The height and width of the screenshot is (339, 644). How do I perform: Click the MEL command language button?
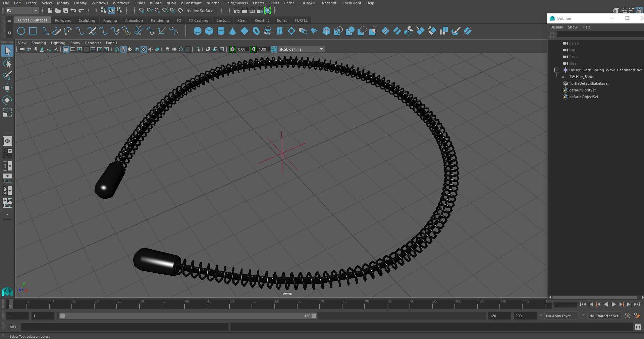(x=13, y=327)
